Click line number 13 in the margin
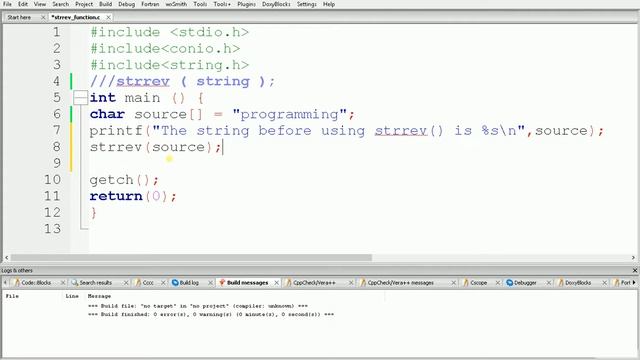640x360 pixels. point(52,229)
